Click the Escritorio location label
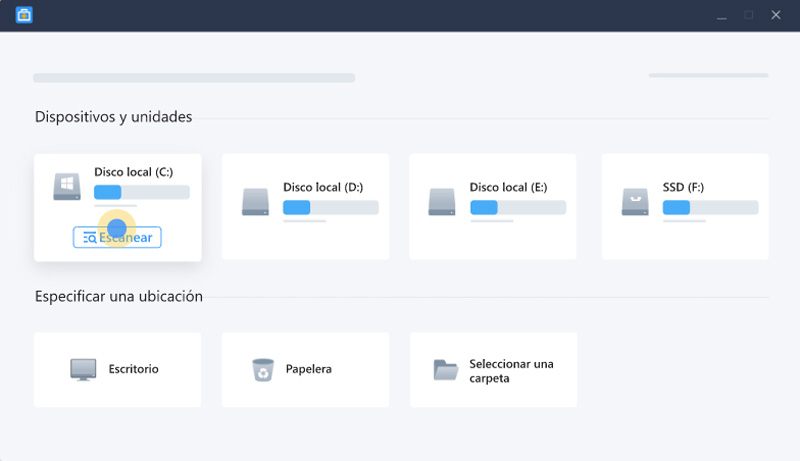The image size is (800, 461). 133,369
